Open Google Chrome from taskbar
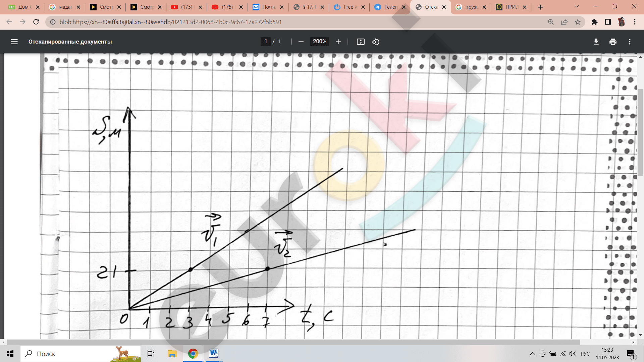644x362 pixels. pos(193,354)
